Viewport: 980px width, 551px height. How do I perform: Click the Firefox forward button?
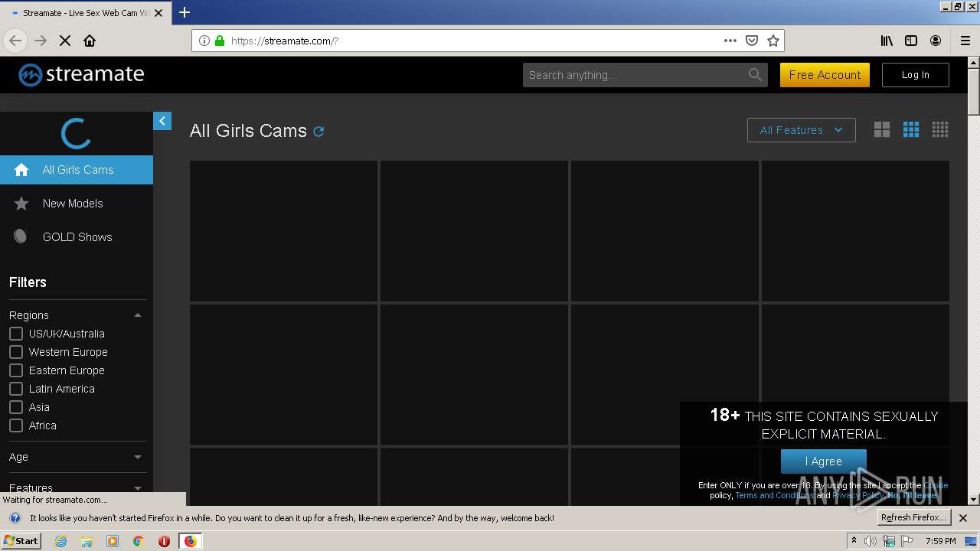[x=41, y=41]
